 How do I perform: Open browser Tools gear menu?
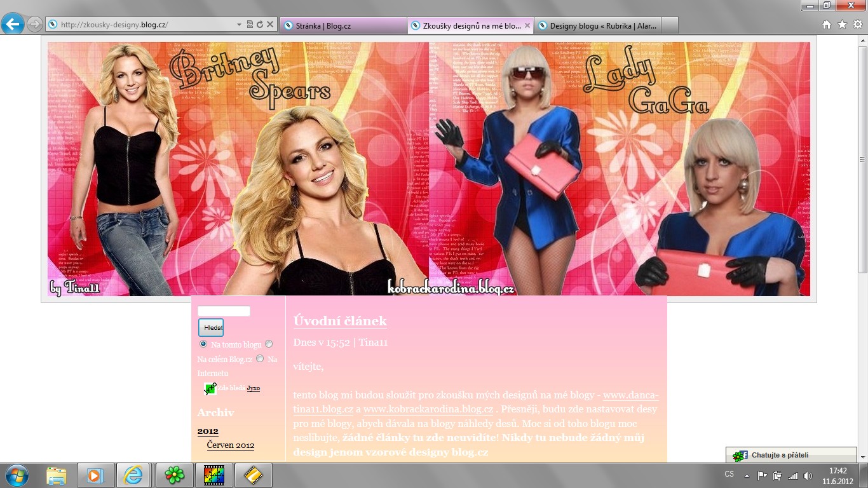point(857,25)
